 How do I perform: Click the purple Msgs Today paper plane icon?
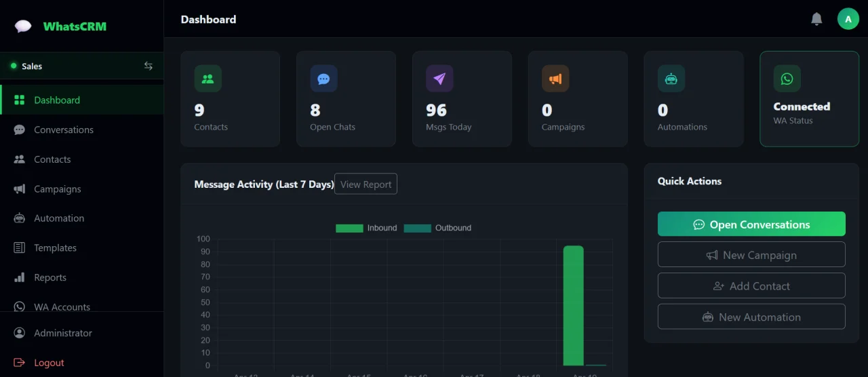coord(439,79)
